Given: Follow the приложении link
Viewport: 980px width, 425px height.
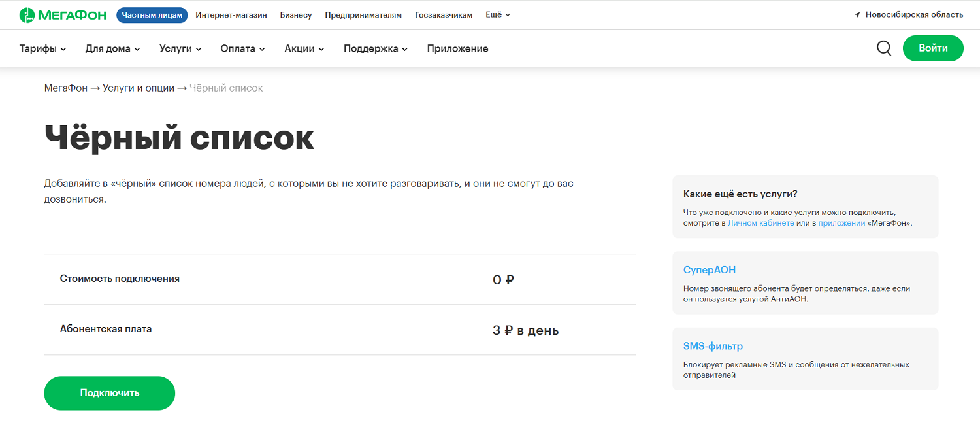Looking at the screenshot, I should tap(841, 223).
